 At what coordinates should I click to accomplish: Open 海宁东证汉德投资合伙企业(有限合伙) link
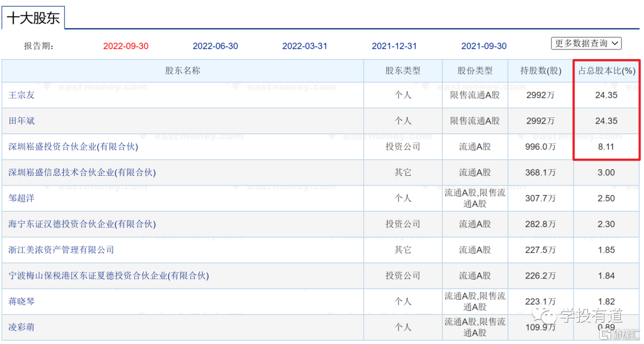82,225
